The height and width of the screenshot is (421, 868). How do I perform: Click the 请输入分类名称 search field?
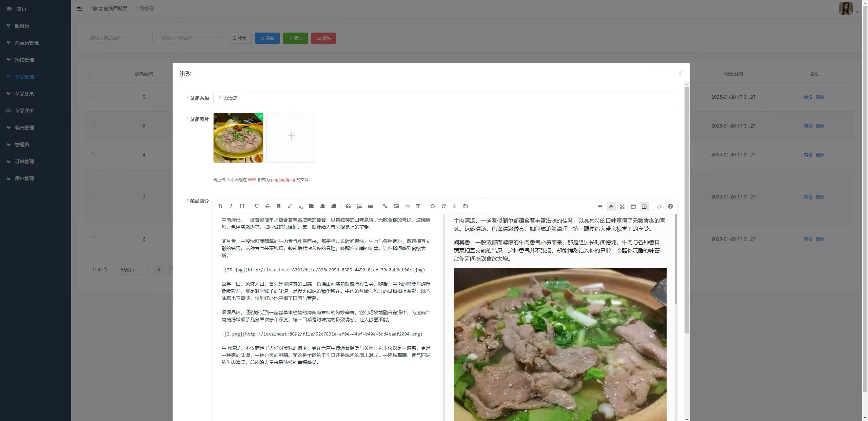point(190,38)
